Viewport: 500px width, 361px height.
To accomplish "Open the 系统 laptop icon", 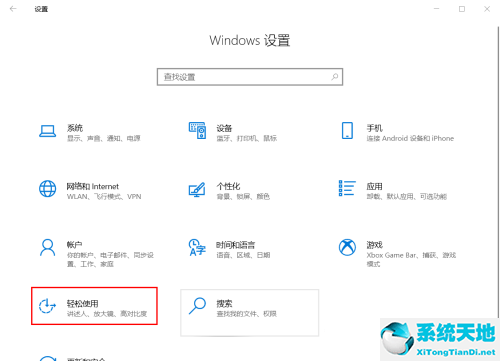I will [x=48, y=131].
